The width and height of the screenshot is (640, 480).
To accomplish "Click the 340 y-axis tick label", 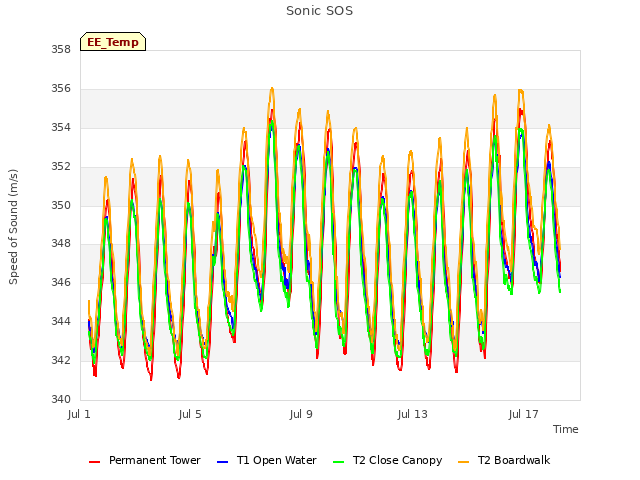I will [x=61, y=399].
